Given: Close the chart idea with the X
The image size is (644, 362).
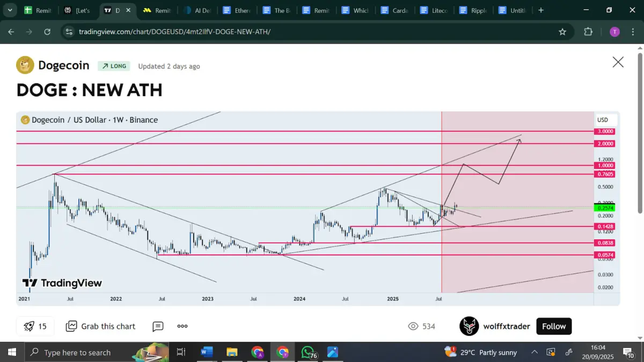Looking at the screenshot, I should [618, 62].
